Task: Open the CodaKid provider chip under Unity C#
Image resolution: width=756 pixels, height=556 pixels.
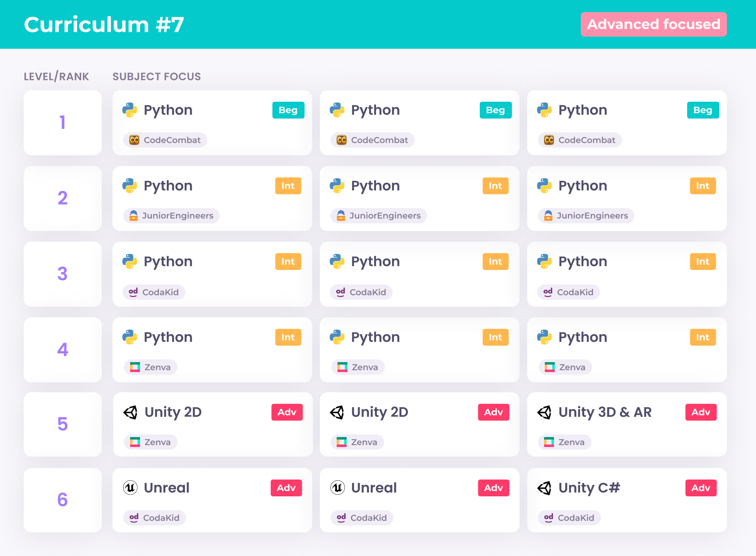Action: pos(569,518)
